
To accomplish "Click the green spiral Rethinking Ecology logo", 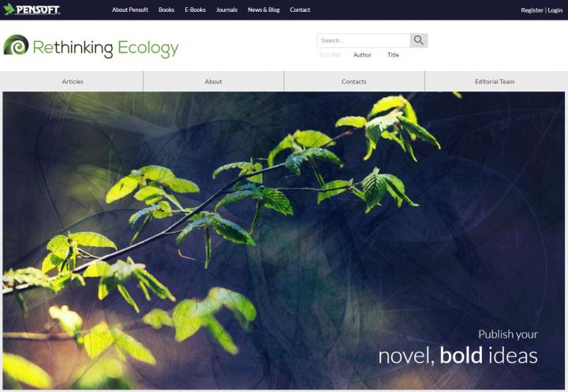I will pyautogui.click(x=16, y=45).
